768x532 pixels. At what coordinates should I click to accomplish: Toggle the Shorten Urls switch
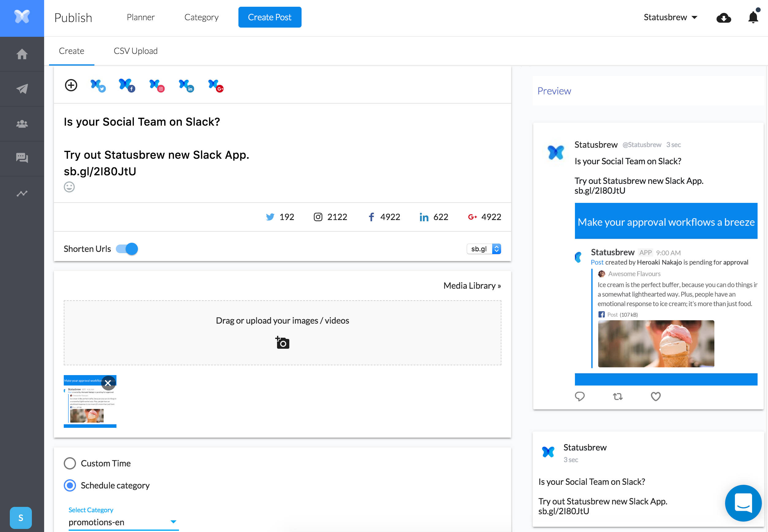127,249
